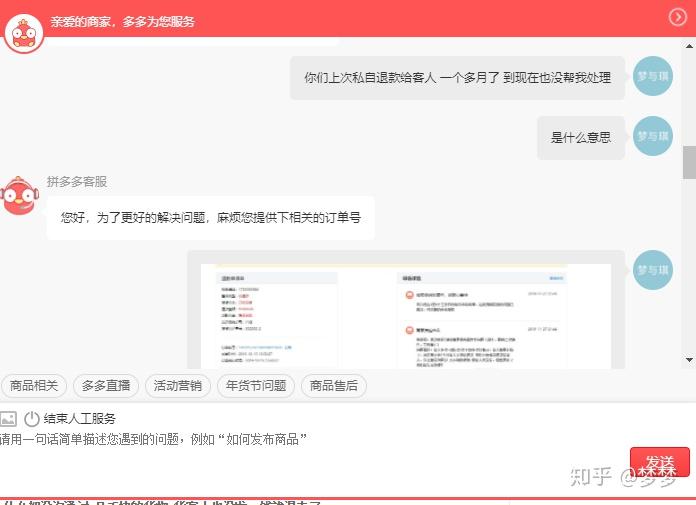Click the user avatar beside the screenshot message

pos(652,270)
